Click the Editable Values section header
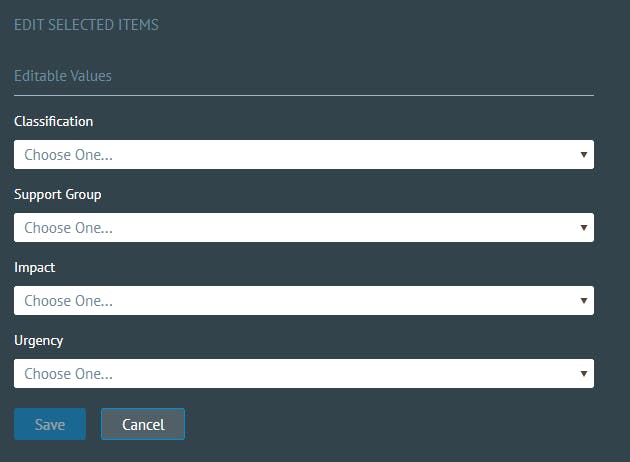 (63, 76)
